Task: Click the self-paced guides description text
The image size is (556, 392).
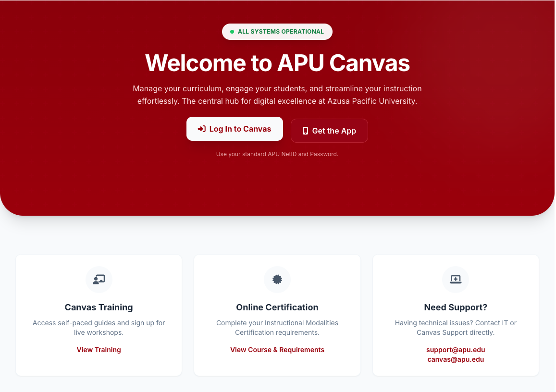Action: coord(99,328)
